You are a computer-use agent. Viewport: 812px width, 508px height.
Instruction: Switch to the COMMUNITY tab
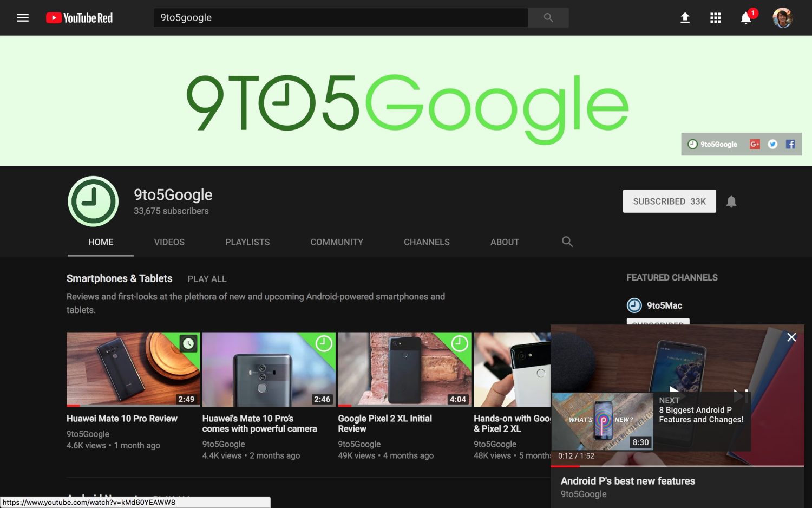point(337,242)
